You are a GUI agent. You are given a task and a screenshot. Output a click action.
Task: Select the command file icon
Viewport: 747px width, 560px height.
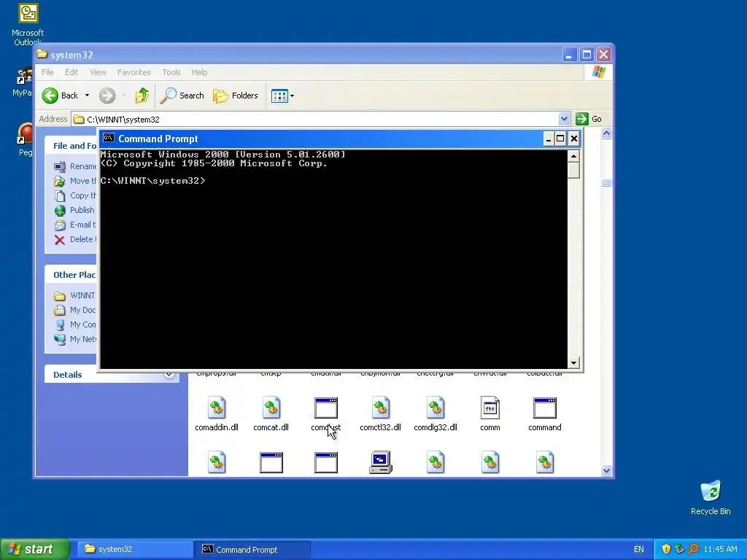544,408
